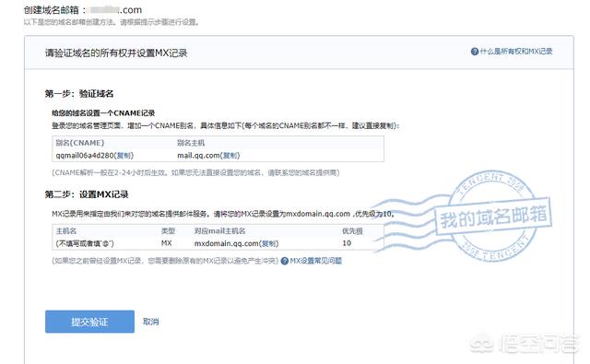Click the 对应mail主机名 column header

[219, 231]
